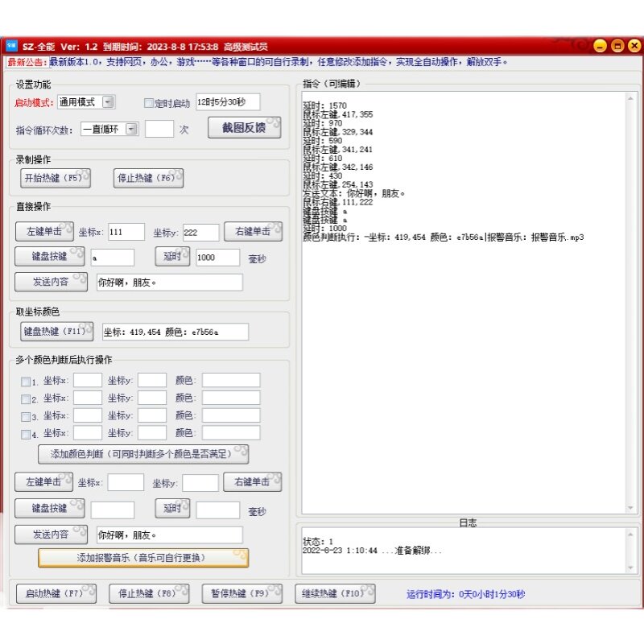Click the 添加报警音乐 button
Image resolution: width=644 pixels, height=644 pixels.
pyautogui.click(x=143, y=558)
